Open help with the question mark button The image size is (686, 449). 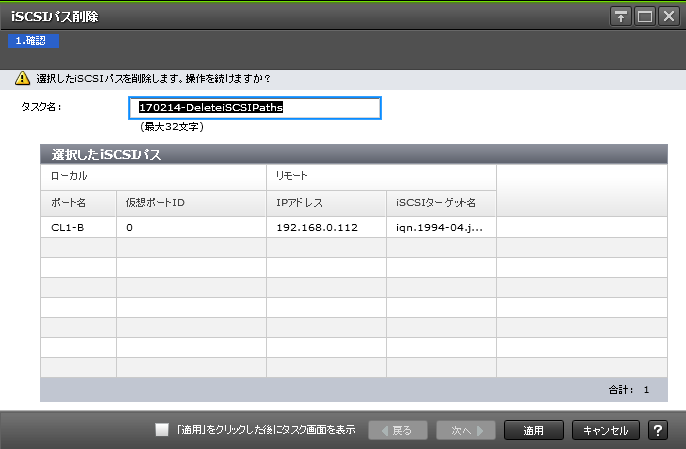(658, 430)
